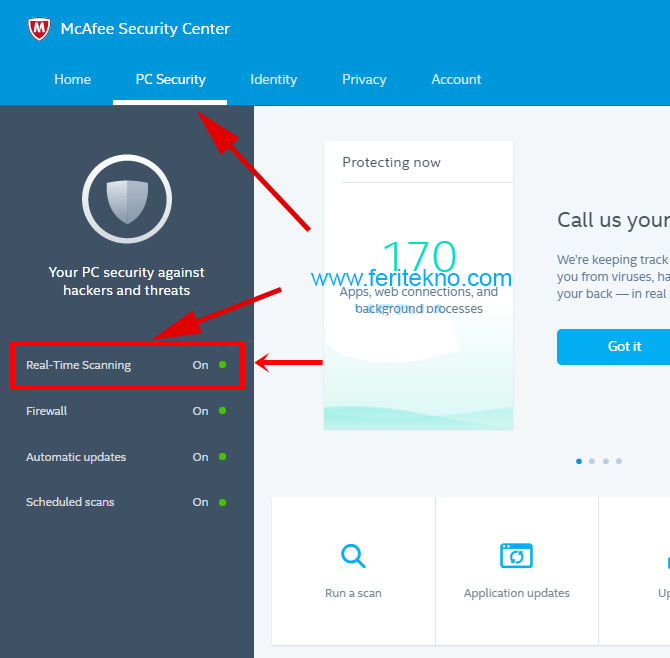Open Real-Time Scanning settings

[x=127, y=365]
